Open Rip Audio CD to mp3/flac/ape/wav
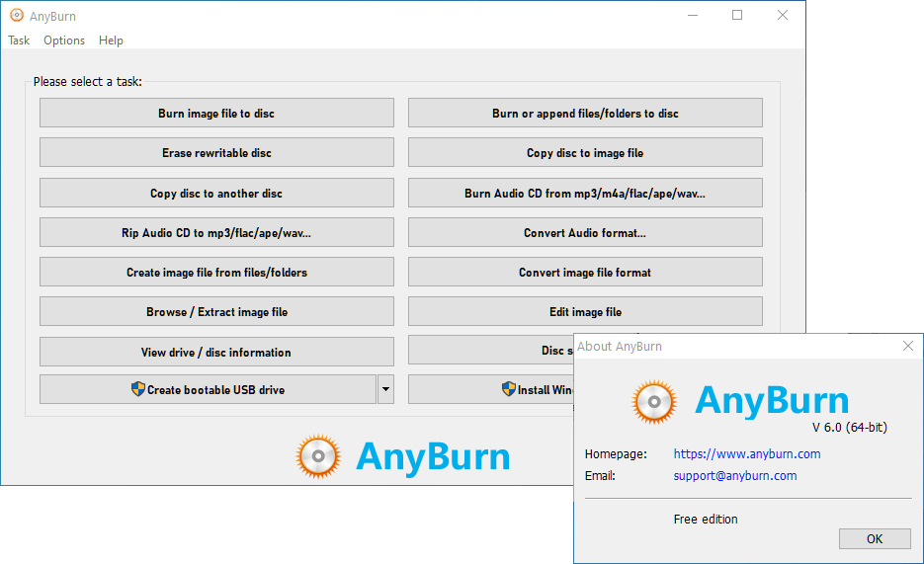 tap(216, 232)
